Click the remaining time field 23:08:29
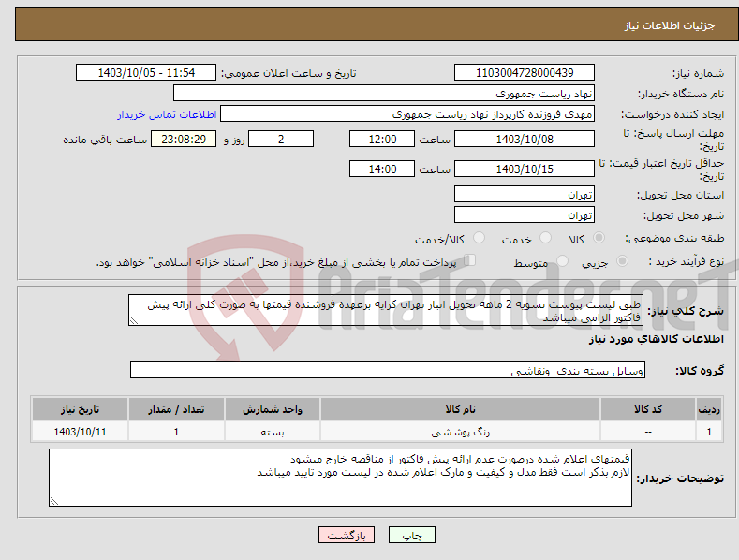 point(184,139)
